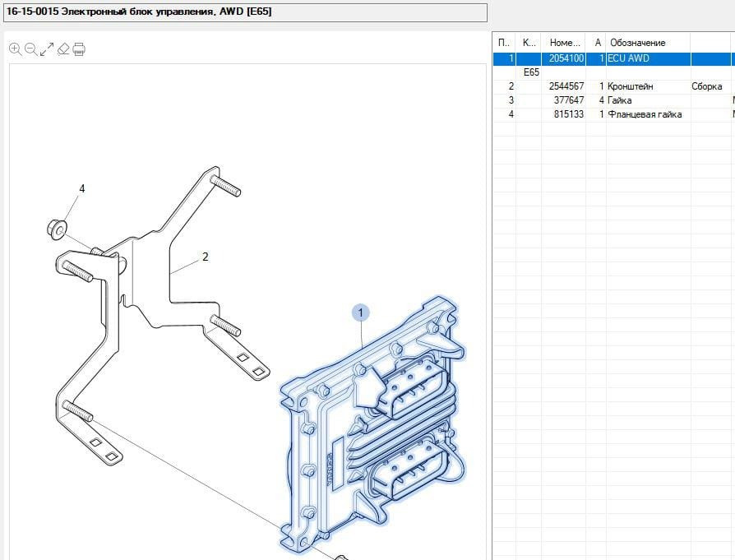Select the Кронштейн part row
This screenshot has height=560, width=735.
pos(630,86)
